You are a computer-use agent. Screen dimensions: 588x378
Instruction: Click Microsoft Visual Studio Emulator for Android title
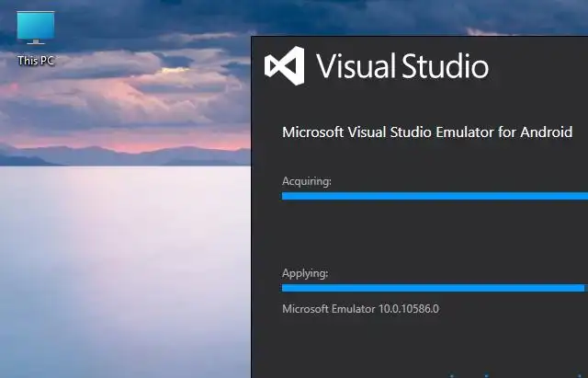(427, 132)
